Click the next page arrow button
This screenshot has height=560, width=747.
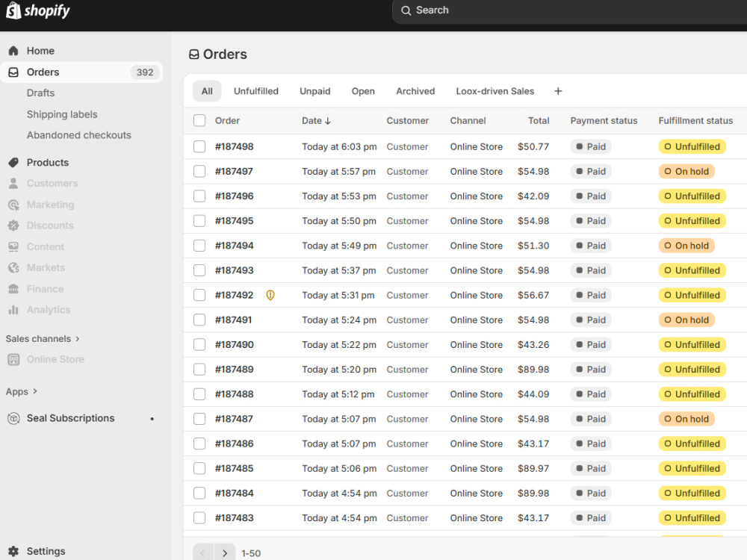(224, 553)
